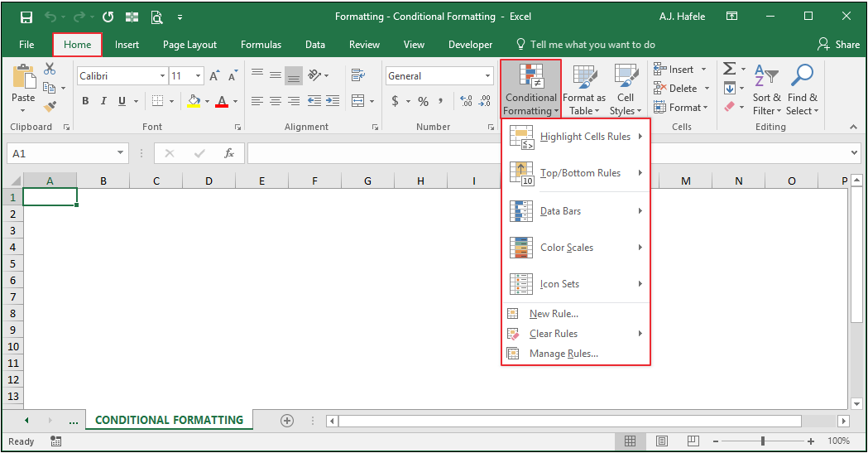868x453 pixels.
Task: Click the AutoSum sigma icon
Action: pyautogui.click(x=730, y=69)
